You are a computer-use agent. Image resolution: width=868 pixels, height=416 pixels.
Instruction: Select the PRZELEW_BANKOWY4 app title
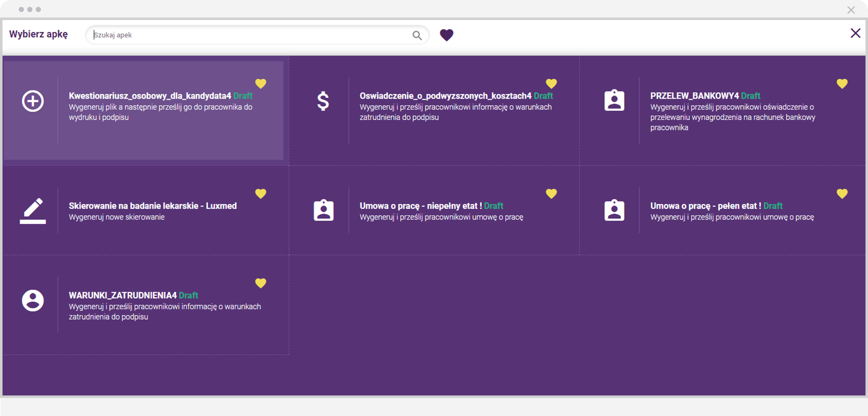(x=694, y=96)
